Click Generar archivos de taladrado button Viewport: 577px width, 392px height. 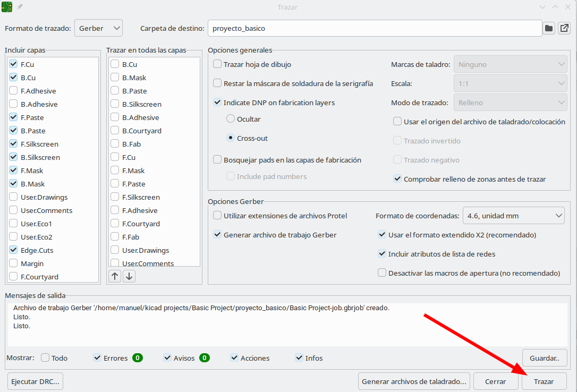tap(414, 381)
